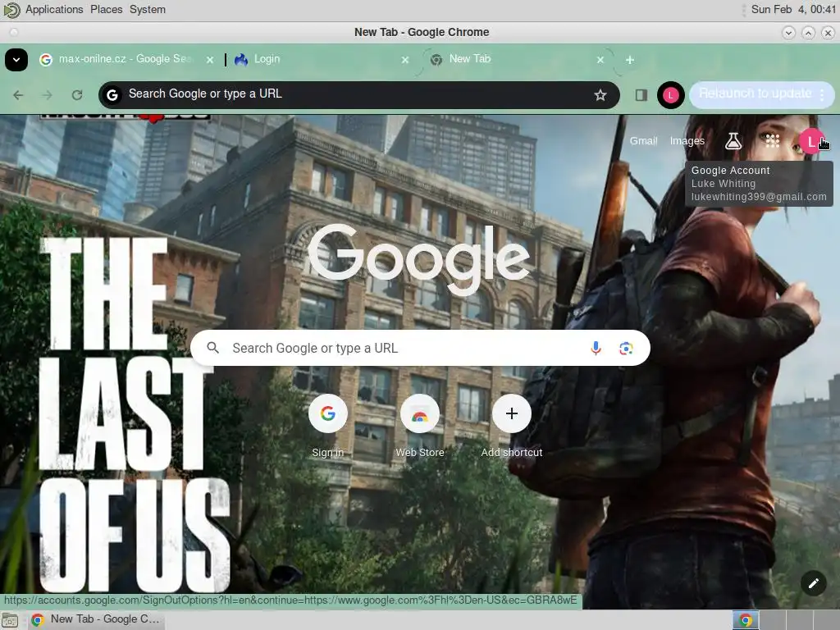The image size is (840, 630).
Task: Open the Chrome three-dot menu
Action: [x=822, y=95]
